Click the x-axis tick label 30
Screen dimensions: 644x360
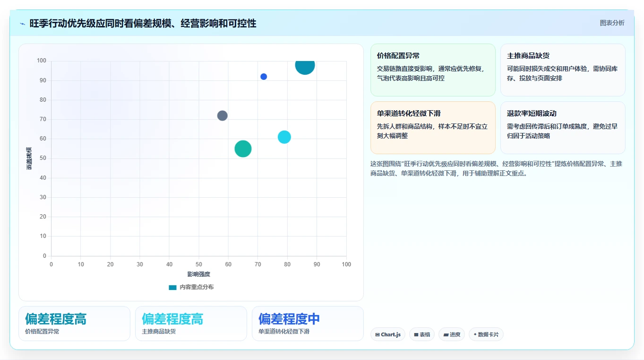click(140, 264)
